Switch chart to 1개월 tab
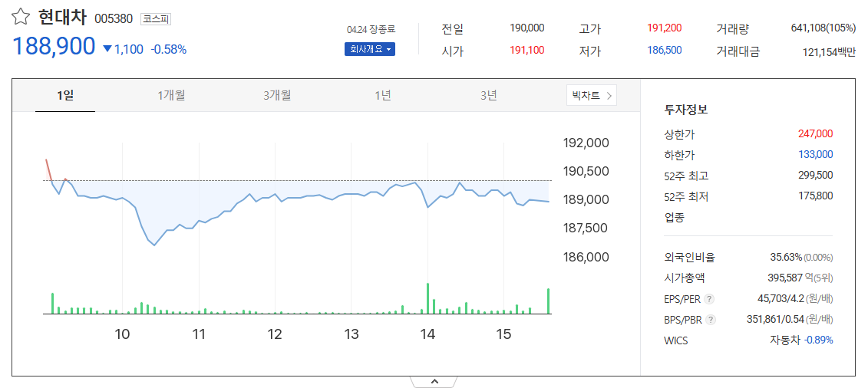The width and height of the screenshot is (868, 388). [x=171, y=95]
